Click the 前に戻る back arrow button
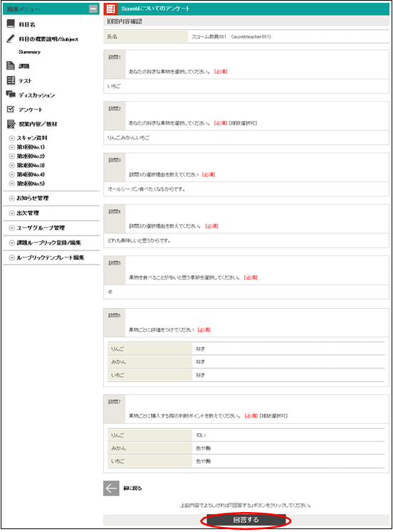 [111, 488]
